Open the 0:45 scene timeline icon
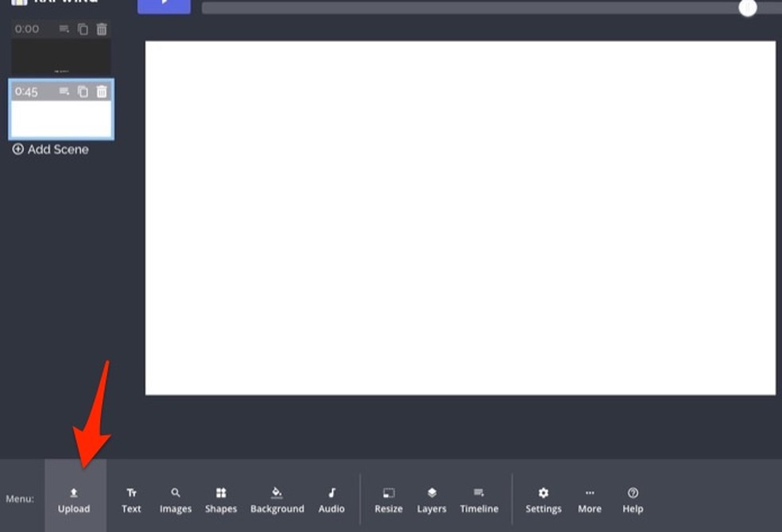 [64, 91]
